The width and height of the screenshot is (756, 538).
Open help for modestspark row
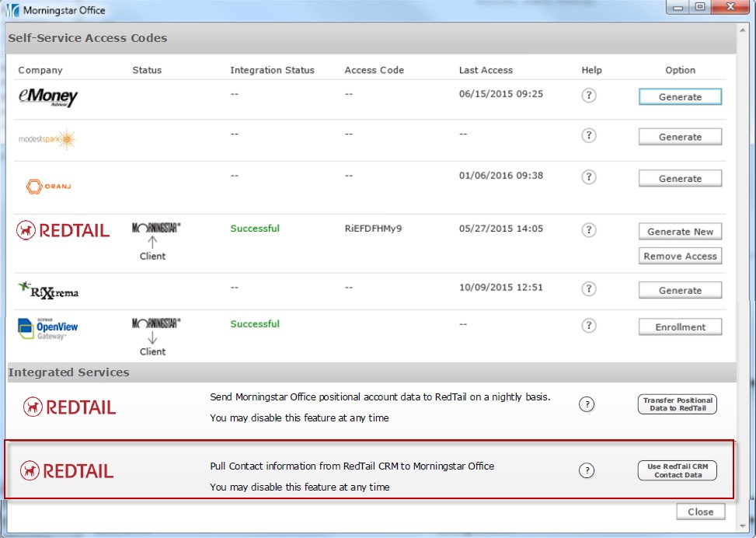coord(589,135)
